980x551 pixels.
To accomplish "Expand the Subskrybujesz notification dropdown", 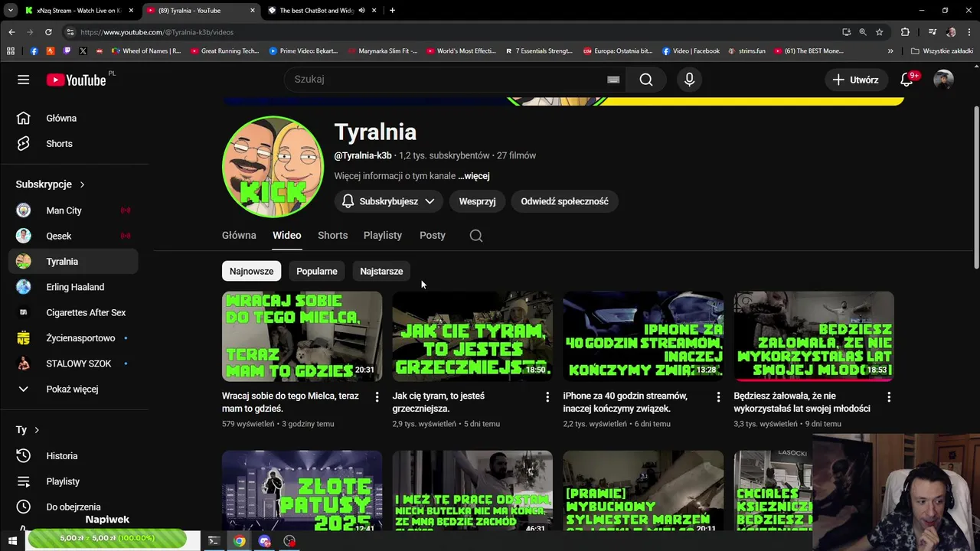I will (x=390, y=201).
